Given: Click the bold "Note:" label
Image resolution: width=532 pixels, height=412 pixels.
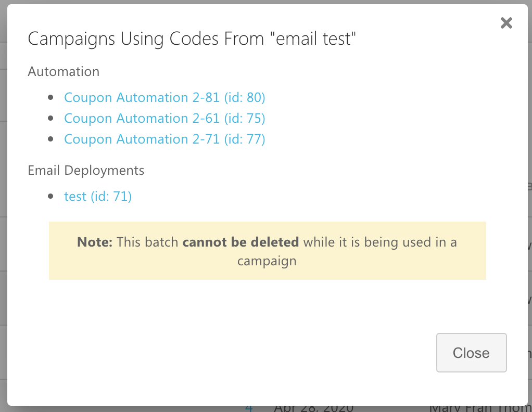Looking at the screenshot, I should 95,242.
